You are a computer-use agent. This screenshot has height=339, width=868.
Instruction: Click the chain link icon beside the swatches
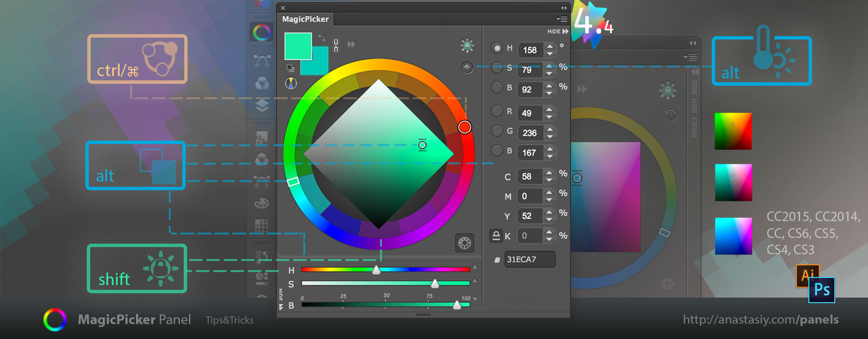pyautogui.click(x=336, y=45)
